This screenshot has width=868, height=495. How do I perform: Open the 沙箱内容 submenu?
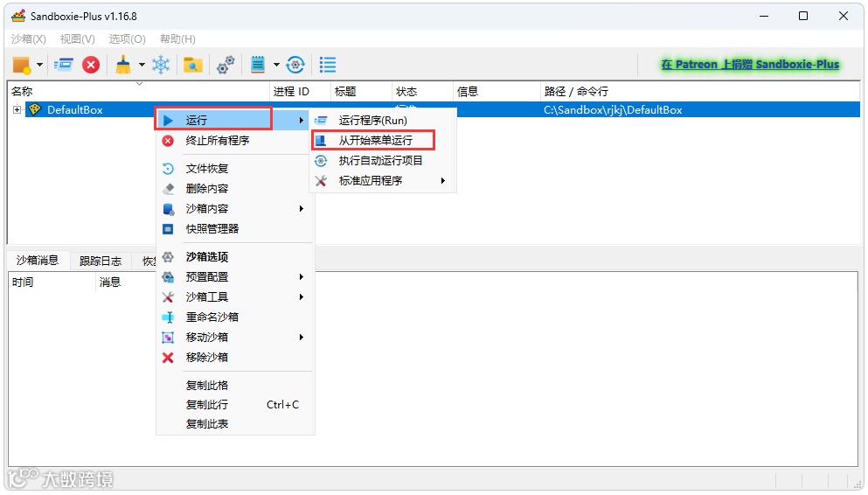pos(235,209)
